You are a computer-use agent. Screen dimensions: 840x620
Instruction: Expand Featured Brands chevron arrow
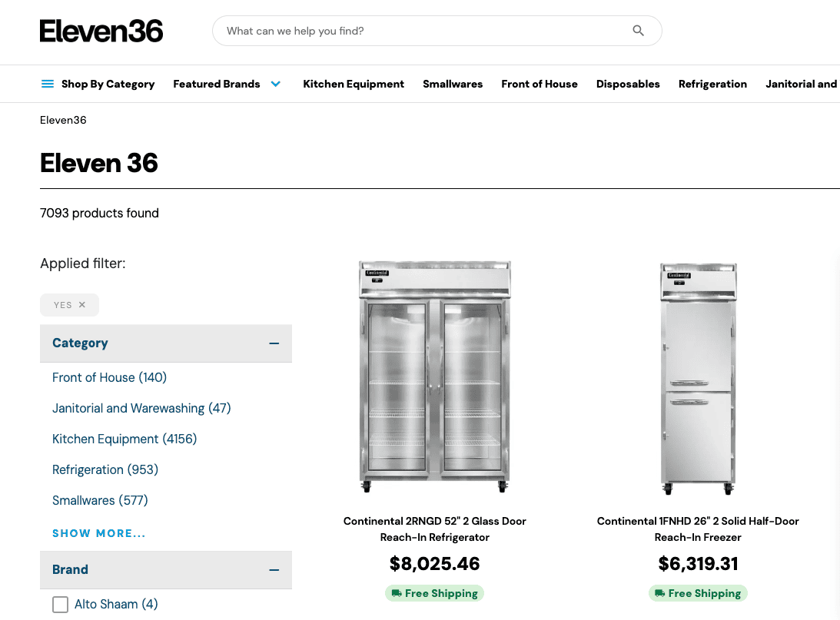click(x=275, y=84)
